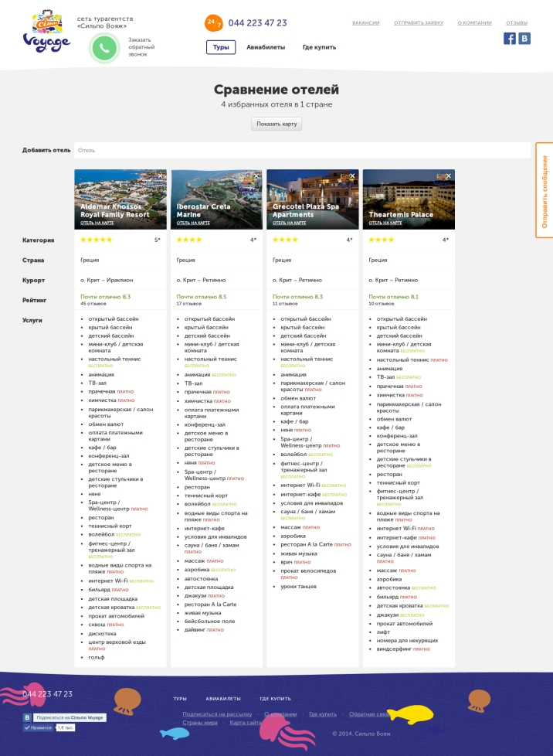The height and width of the screenshot is (756, 553).
Task: Remove Grecotel Plaza Spa Apartments card
Action: (x=352, y=176)
